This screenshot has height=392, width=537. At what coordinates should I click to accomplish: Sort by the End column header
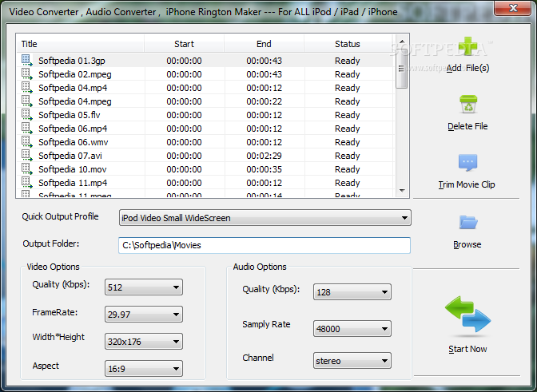coord(264,44)
